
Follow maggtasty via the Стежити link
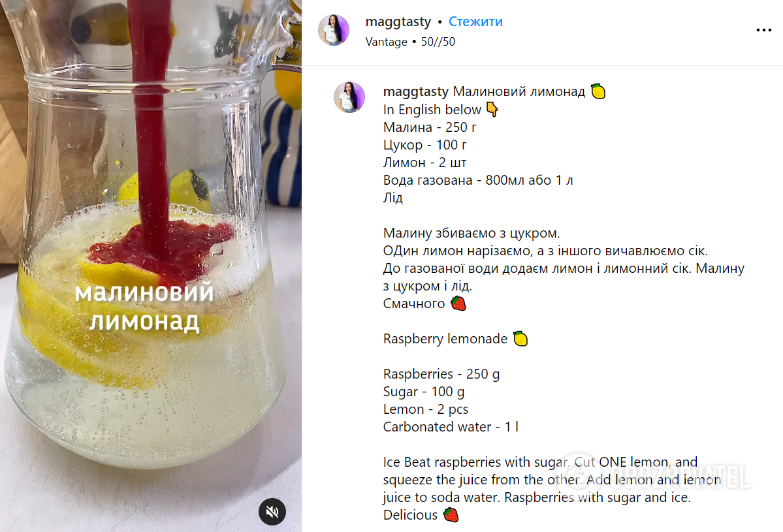click(x=475, y=22)
